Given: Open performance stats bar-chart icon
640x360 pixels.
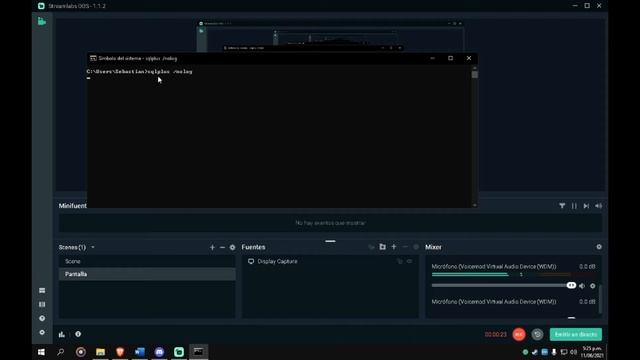Looking at the screenshot, I should (x=62, y=334).
